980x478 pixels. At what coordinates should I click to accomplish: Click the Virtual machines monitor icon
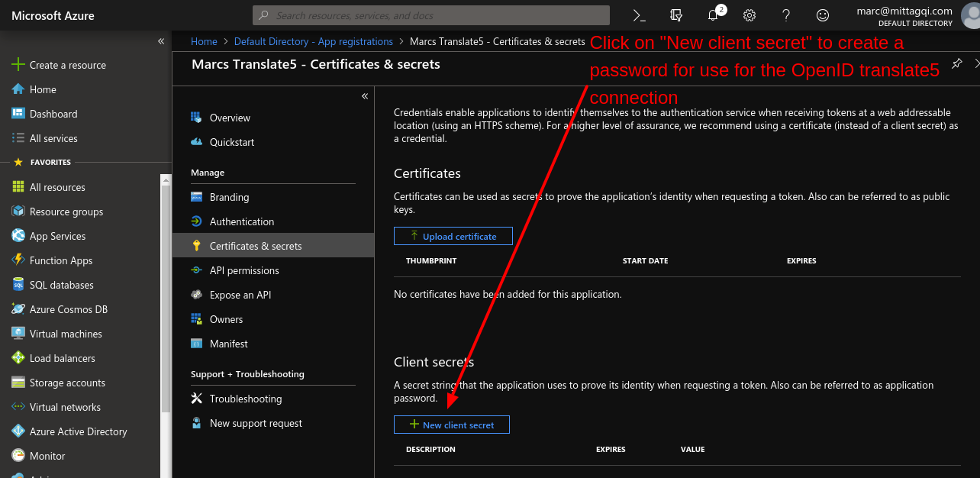18,334
